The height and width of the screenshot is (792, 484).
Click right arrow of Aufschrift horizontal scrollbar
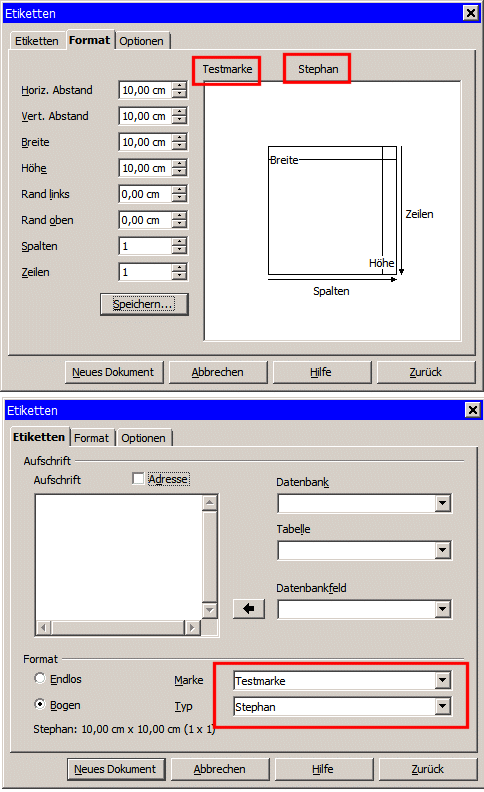[x=191, y=628]
